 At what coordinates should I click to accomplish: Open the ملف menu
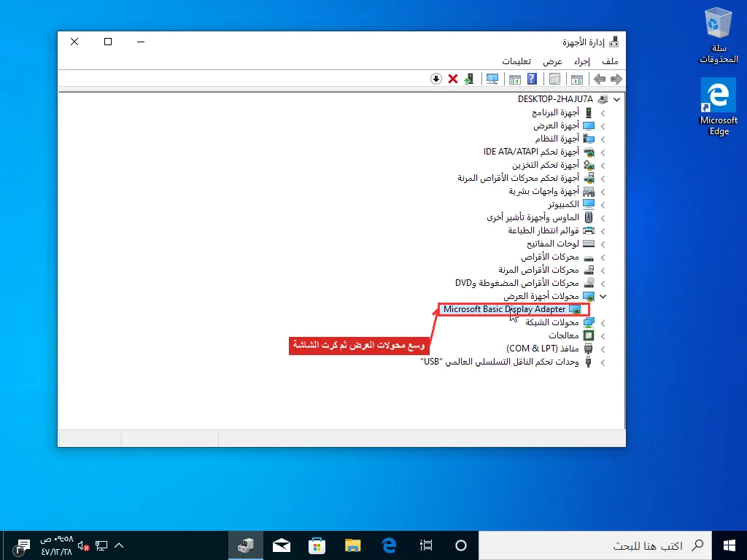(x=610, y=61)
